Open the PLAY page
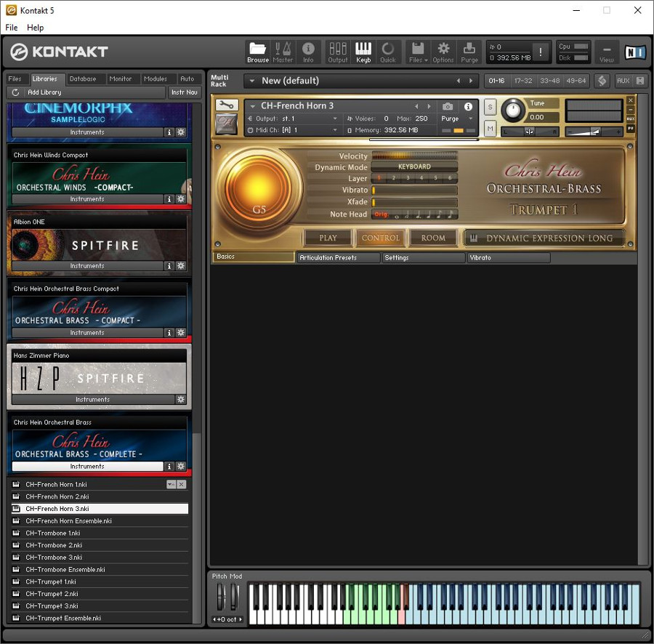The width and height of the screenshot is (654, 644). click(x=328, y=238)
